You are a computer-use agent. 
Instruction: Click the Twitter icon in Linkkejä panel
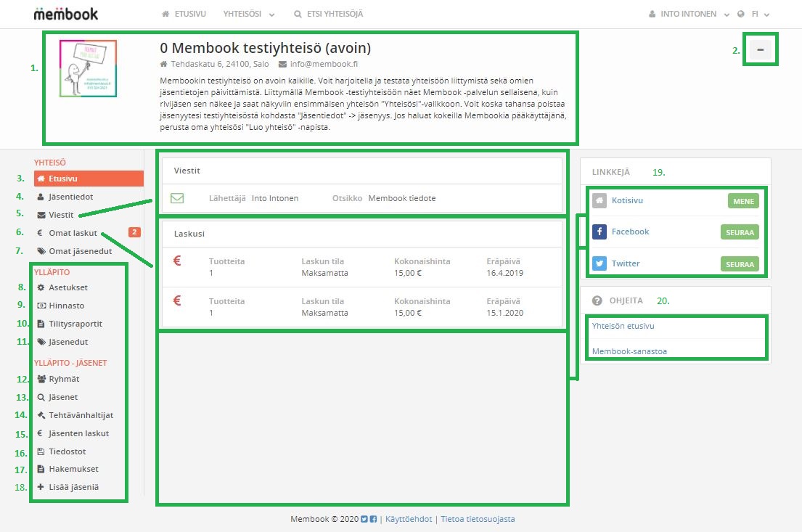tap(600, 263)
